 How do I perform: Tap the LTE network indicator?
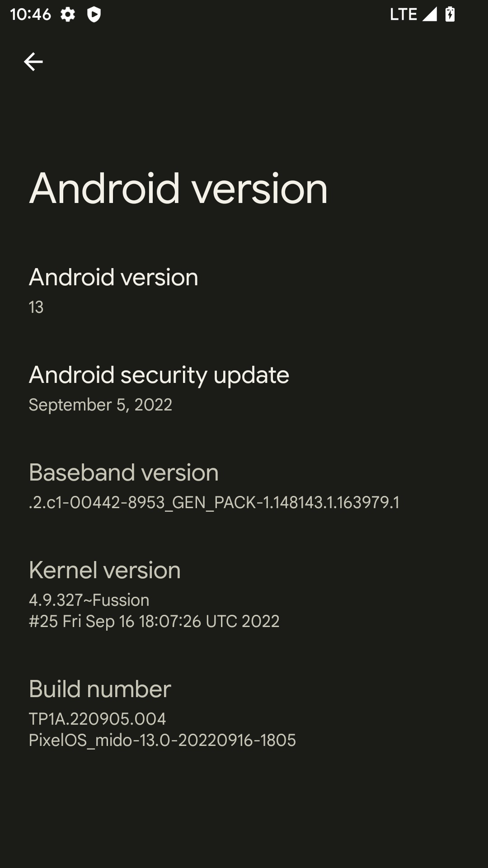pos(404,14)
